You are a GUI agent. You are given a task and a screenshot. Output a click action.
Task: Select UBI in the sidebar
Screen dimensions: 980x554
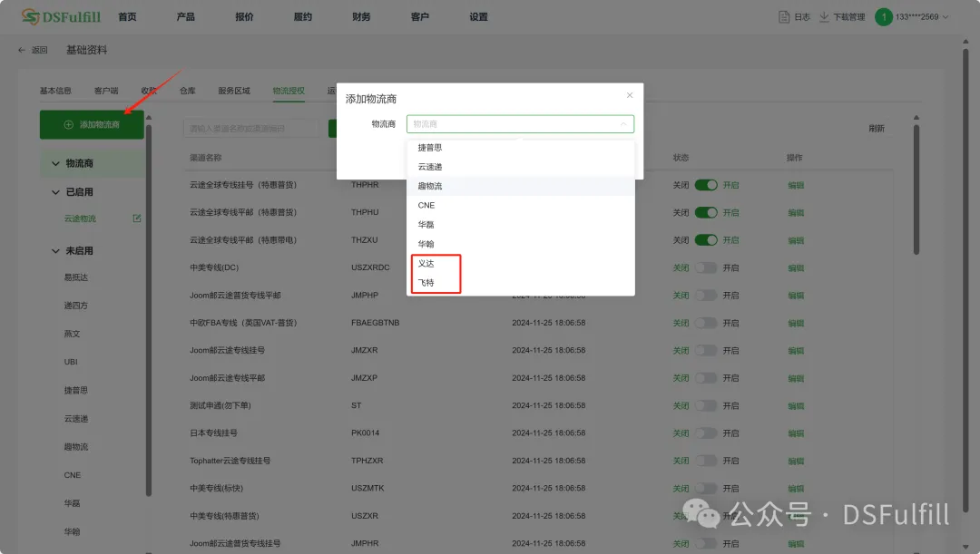coord(71,363)
